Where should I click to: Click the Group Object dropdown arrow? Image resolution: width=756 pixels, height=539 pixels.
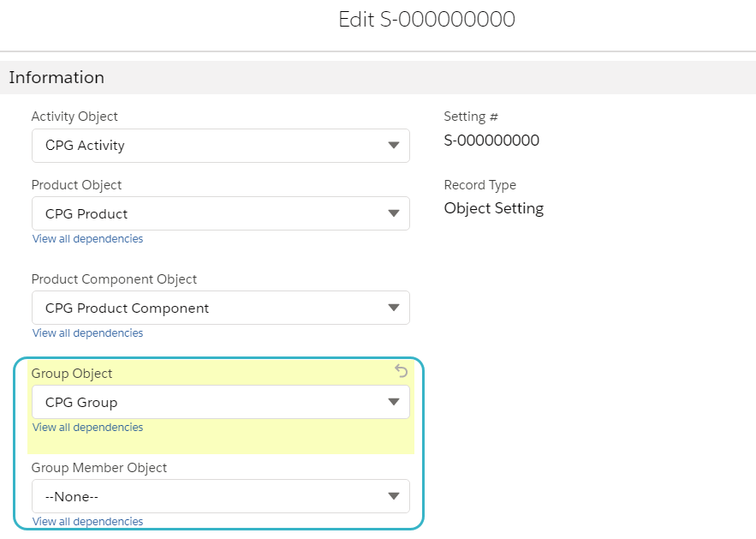coord(393,403)
